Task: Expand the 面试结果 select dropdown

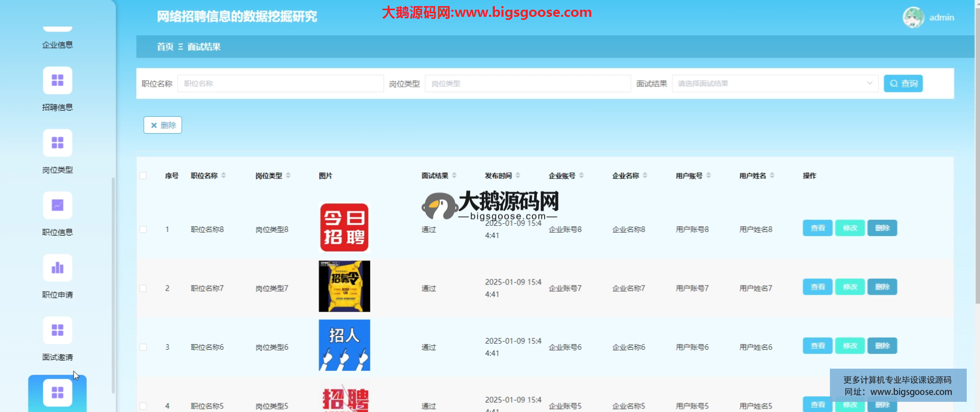Action: (x=774, y=84)
